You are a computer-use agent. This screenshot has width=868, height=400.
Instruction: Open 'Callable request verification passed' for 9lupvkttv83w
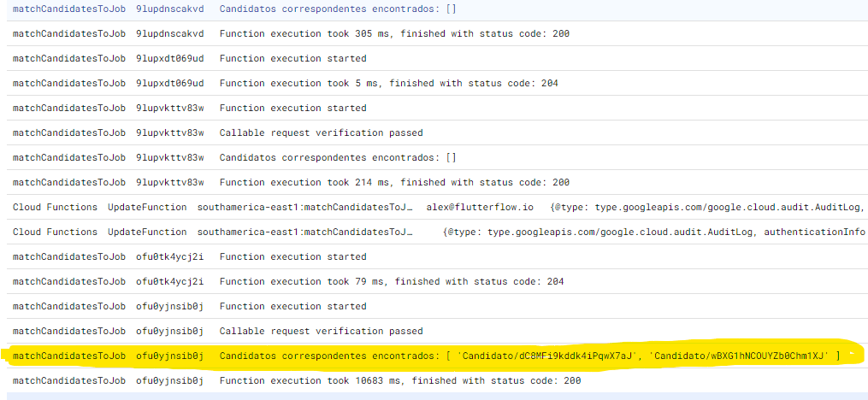click(321, 132)
